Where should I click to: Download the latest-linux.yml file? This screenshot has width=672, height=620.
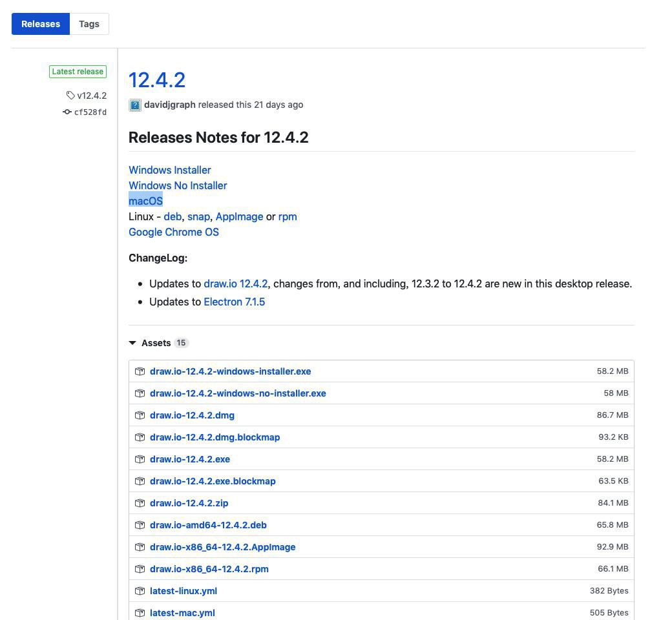(x=184, y=592)
